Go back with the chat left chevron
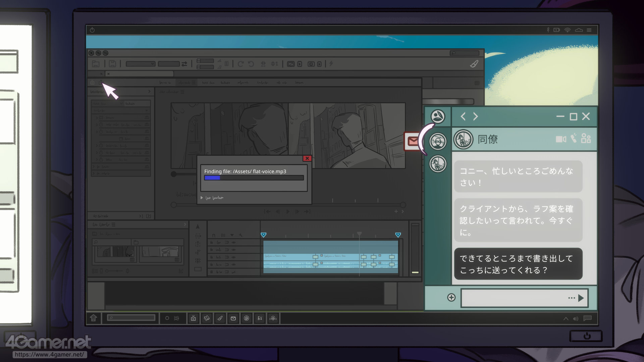 (x=463, y=116)
